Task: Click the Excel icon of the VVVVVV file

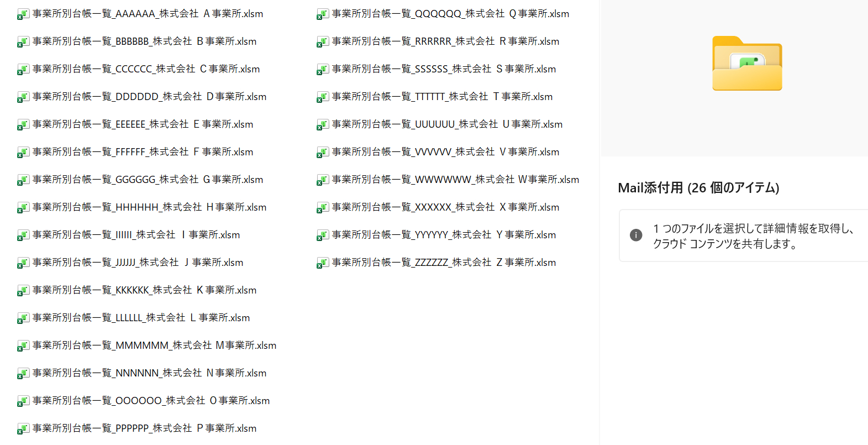Action: [x=323, y=152]
